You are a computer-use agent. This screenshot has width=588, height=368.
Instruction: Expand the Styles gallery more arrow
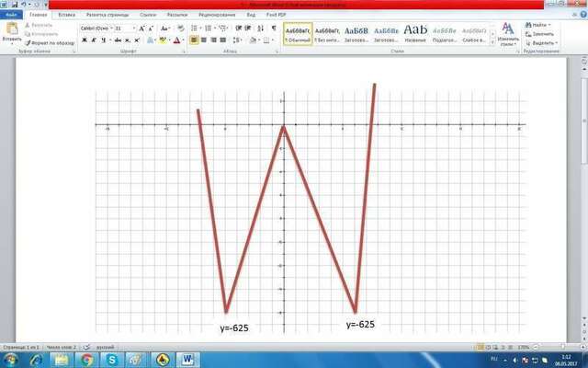[492, 42]
